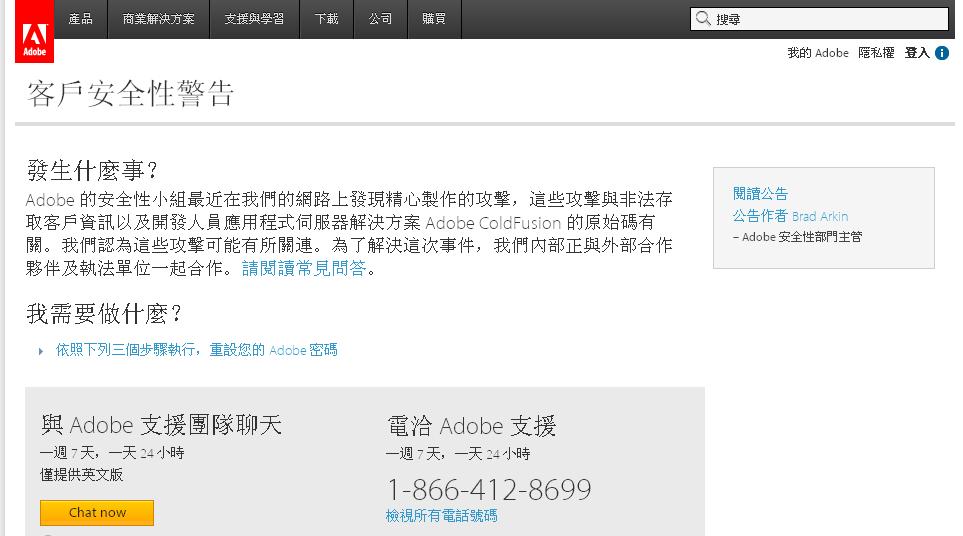The image size is (963, 536).
Task: Focus the 搜尋 search field
Action: pos(819,19)
